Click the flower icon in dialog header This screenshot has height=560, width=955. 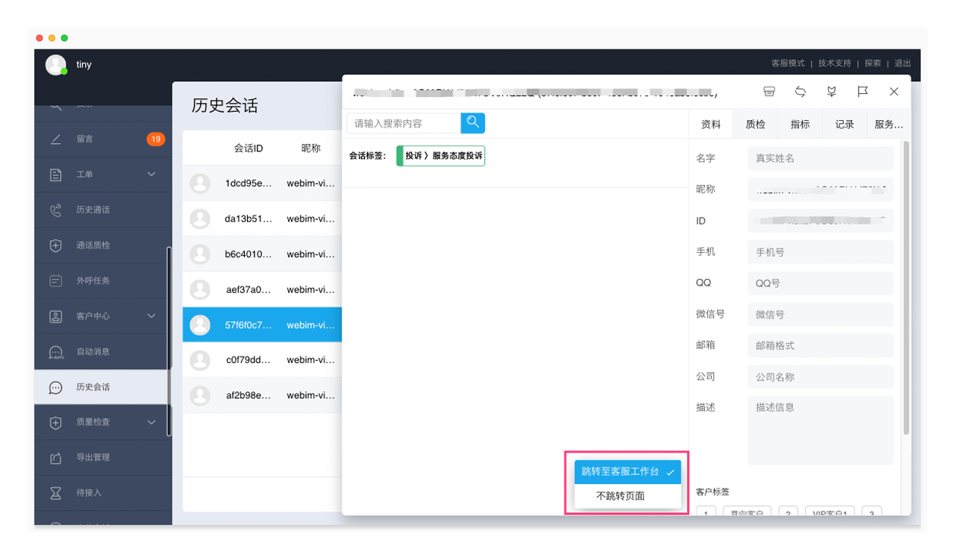pyautogui.click(x=831, y=92)
